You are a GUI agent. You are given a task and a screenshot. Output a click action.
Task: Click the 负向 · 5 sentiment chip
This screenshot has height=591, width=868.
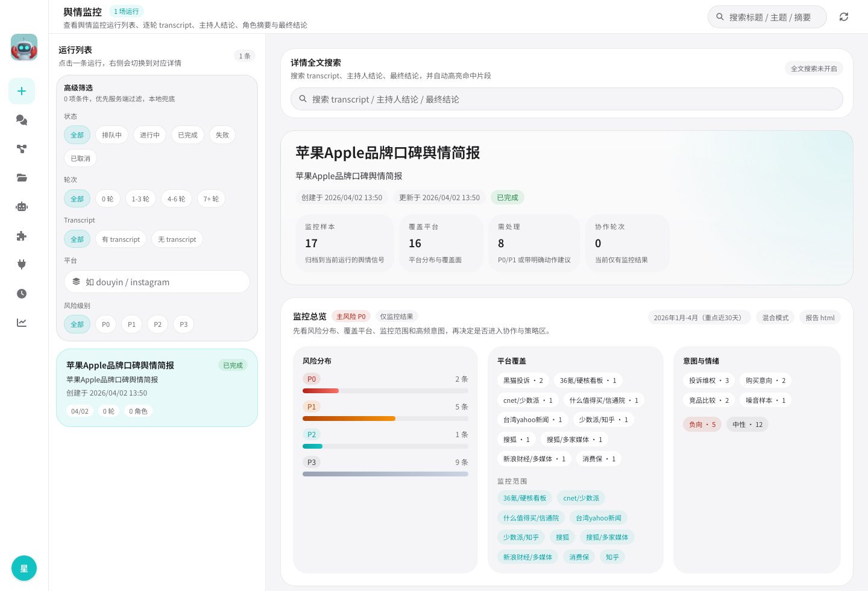pos(702,425)
